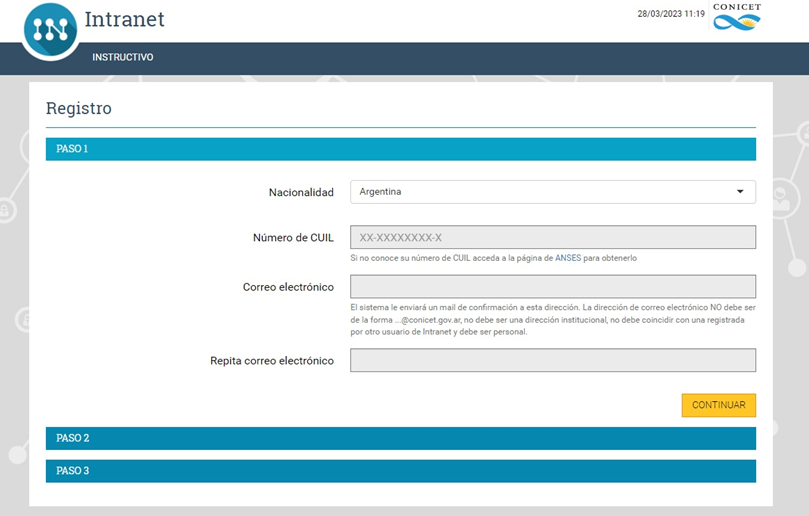Click the Correo electrónico input field
This screenshot has height=516, width=809.
point(552,286)
